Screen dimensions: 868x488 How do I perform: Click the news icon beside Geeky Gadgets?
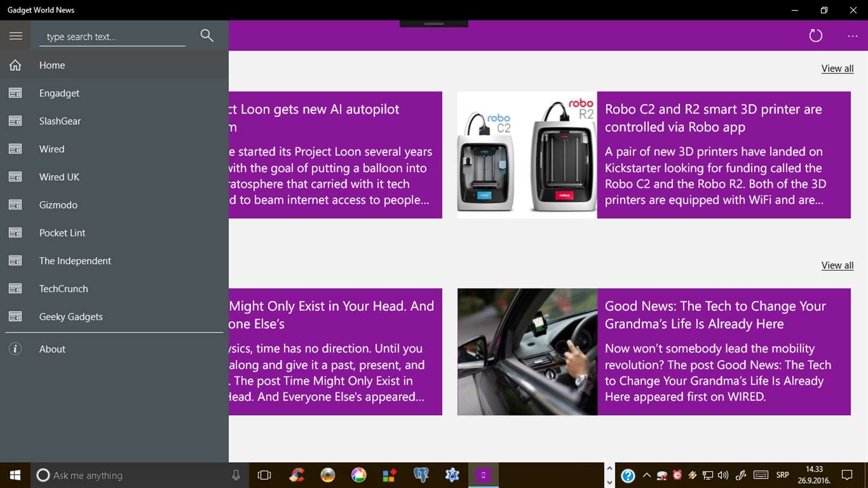click(x=16, y=316)
